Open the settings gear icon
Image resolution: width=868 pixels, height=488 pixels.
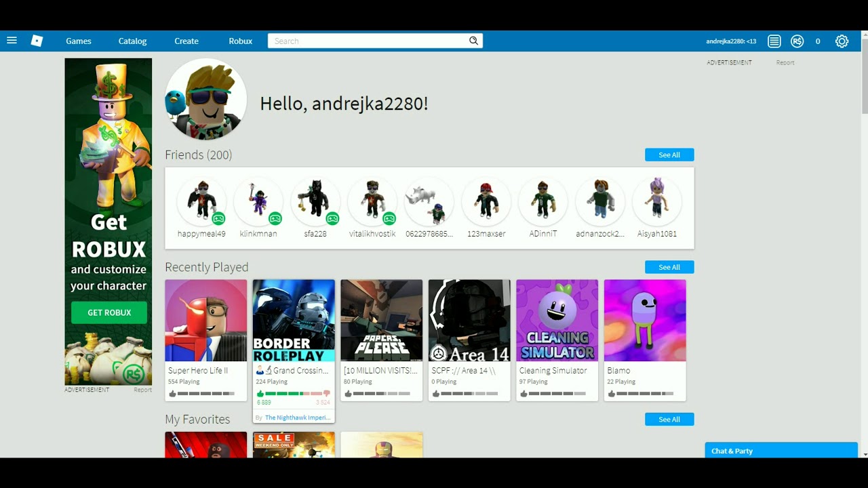[x=842, y=41]
